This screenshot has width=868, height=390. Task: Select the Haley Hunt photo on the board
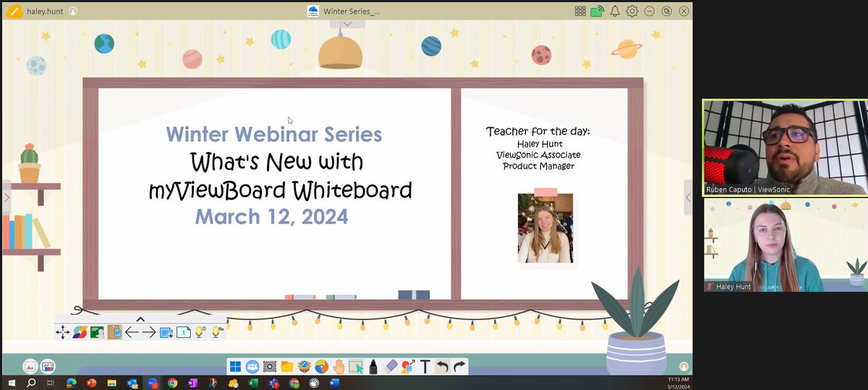click(x=545, y=229)
